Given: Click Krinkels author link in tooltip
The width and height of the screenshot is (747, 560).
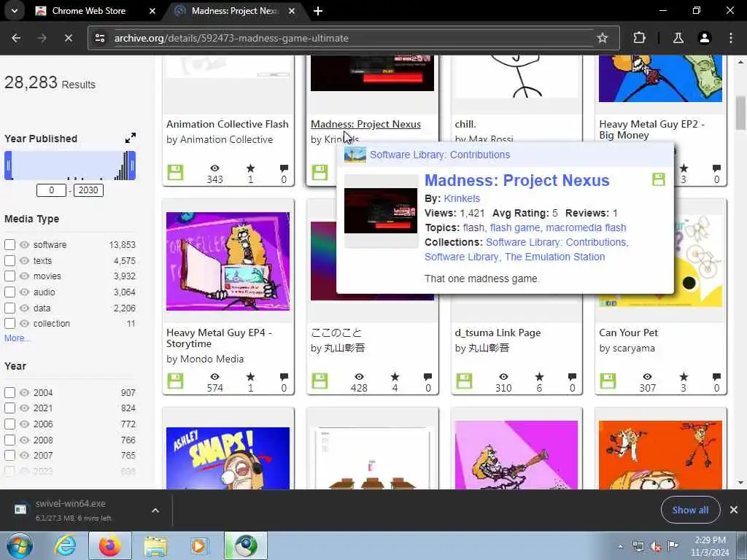Looking at the screenshot, I should point(462,198).
